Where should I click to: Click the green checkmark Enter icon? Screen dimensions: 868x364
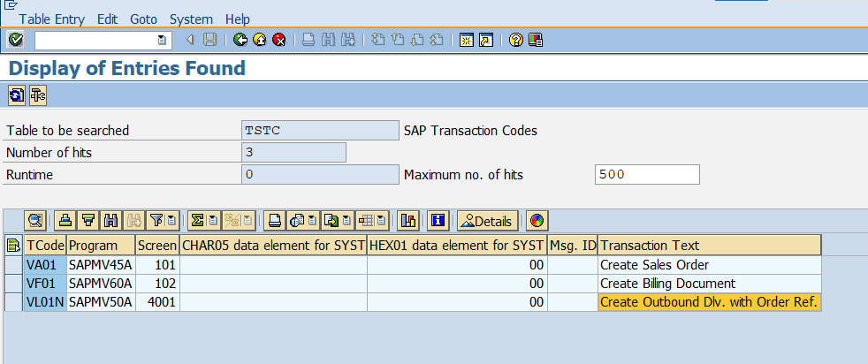[16, 40]
